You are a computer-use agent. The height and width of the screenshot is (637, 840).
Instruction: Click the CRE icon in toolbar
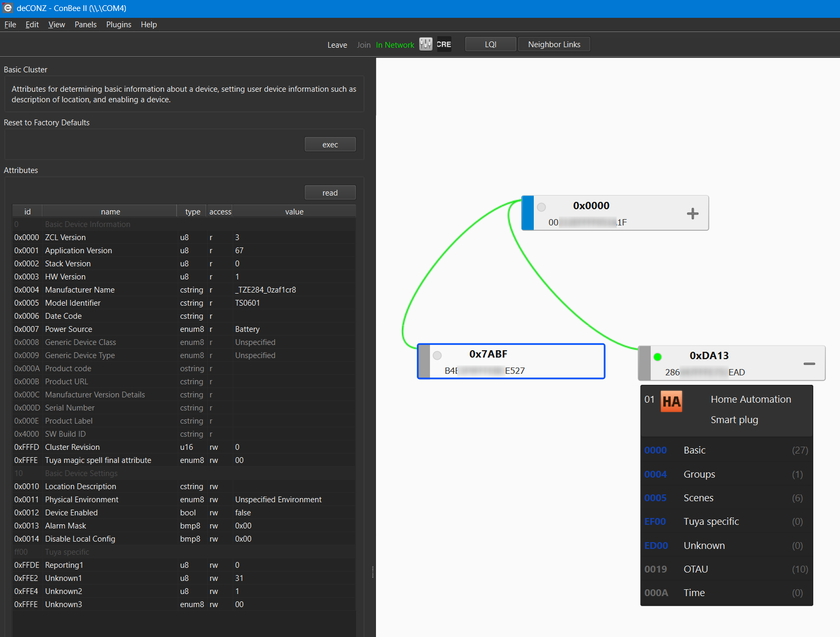pos(444,45)
